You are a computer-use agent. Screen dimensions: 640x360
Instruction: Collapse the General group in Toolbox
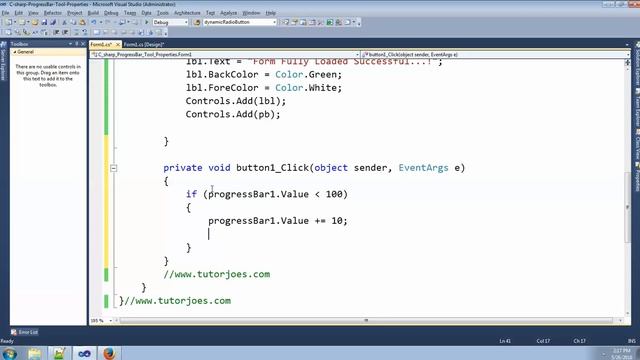(15, 52)
